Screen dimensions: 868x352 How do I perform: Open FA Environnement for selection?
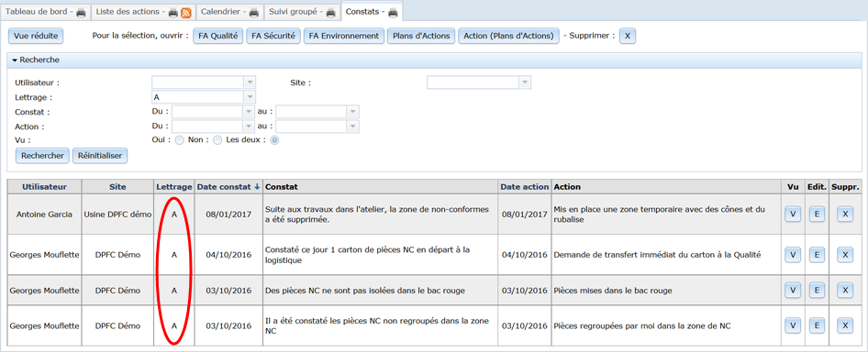(344, 36)
